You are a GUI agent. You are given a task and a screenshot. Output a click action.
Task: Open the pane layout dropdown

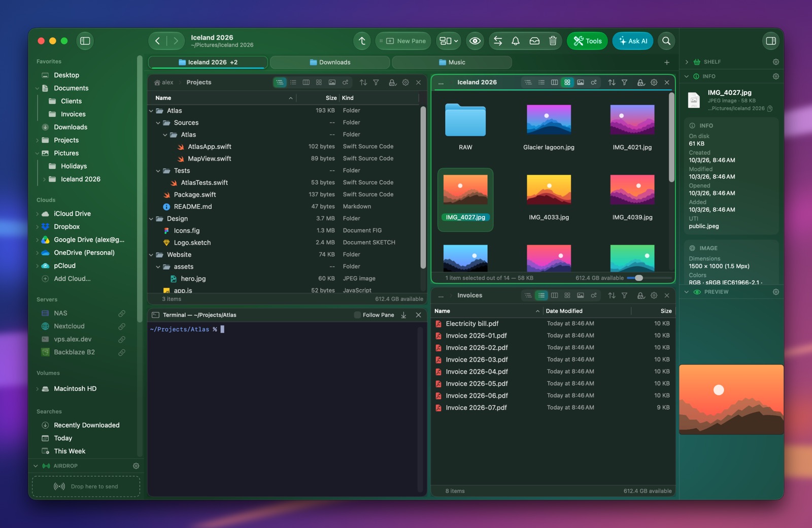[449, 41]
